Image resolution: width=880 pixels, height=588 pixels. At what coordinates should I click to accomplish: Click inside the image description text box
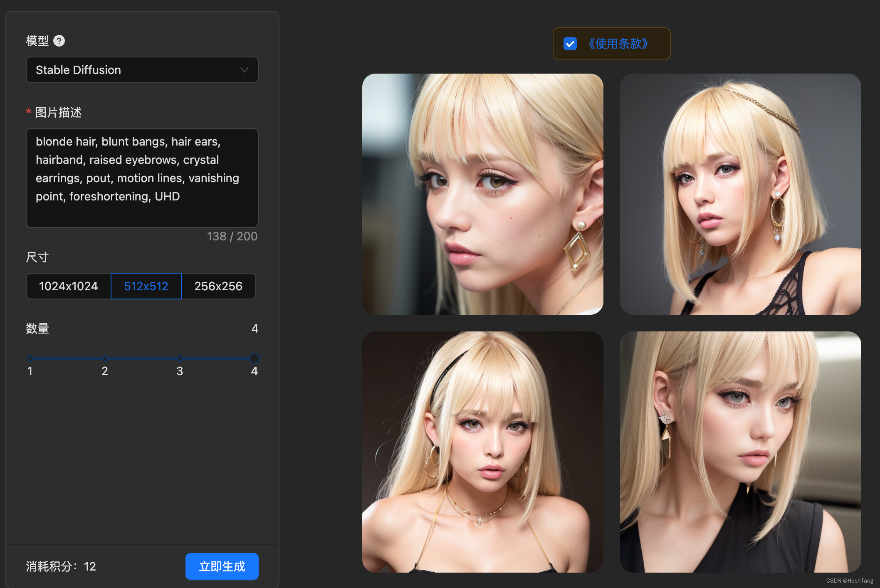pyautogui.click(x=142, y=178)
